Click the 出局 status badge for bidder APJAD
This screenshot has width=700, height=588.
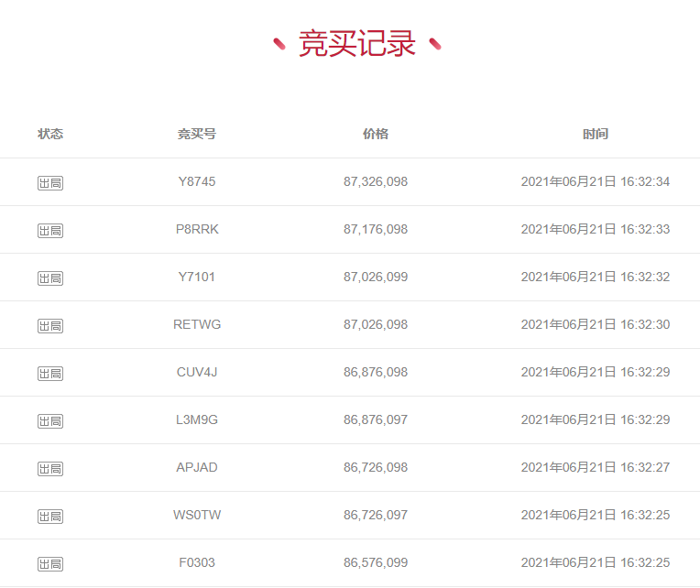tap(50, 469)
